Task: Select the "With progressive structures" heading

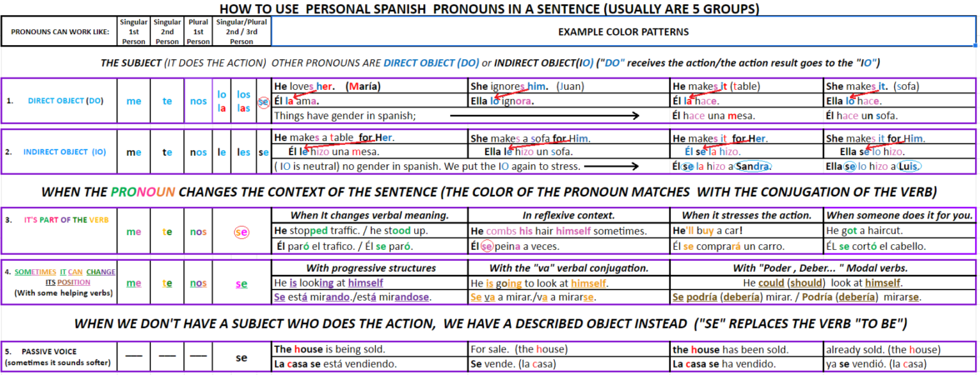Action: 371,268
